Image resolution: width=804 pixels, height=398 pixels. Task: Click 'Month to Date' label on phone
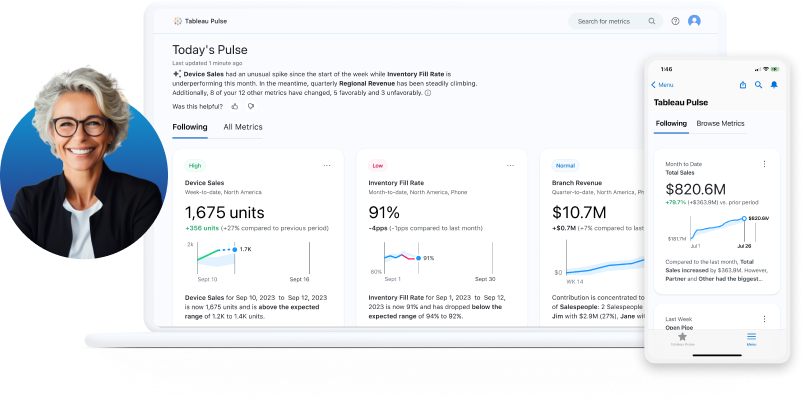click(684, 164)
